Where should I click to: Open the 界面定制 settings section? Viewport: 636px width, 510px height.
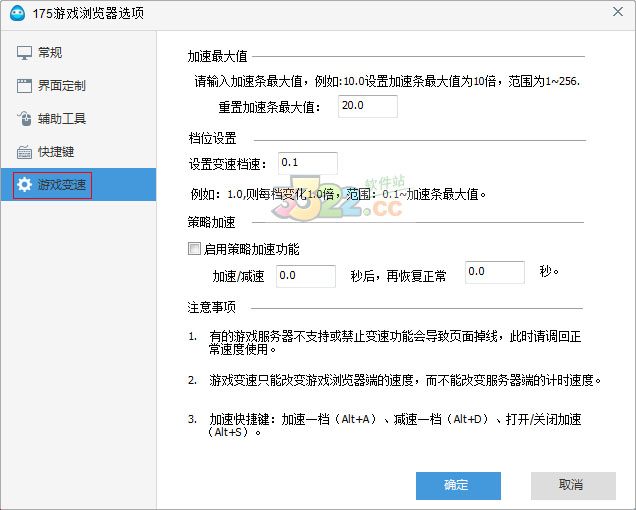[78, 86]
